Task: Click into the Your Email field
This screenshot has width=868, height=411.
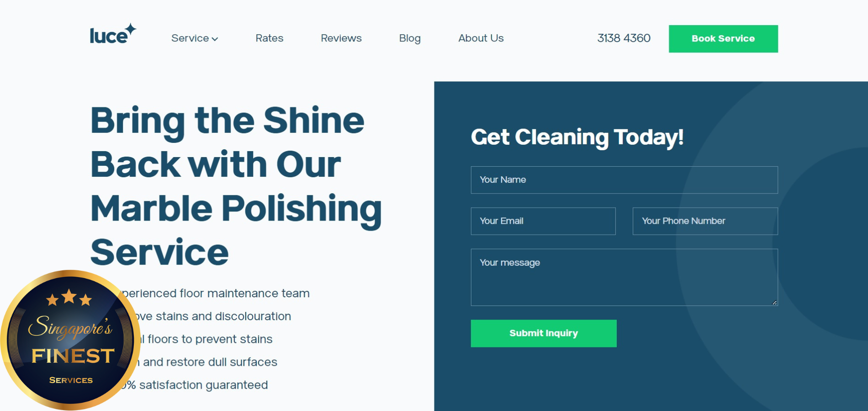Action: click(543, 221)
